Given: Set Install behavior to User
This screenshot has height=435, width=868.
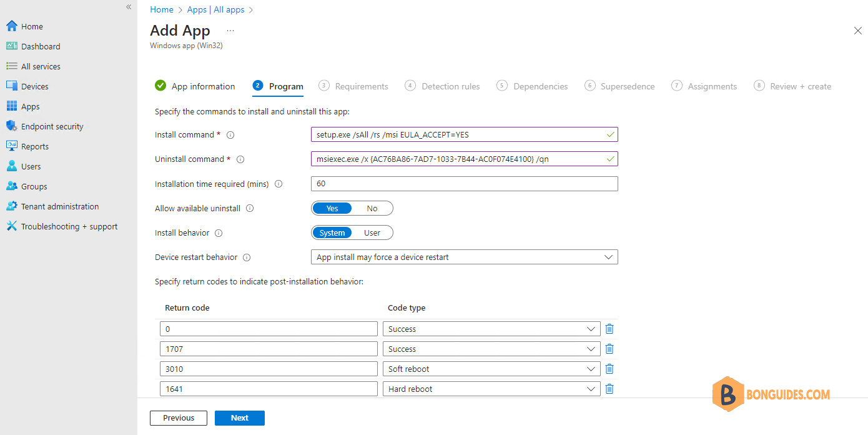Looking at the screenshot, I should (x=372, y=232).
